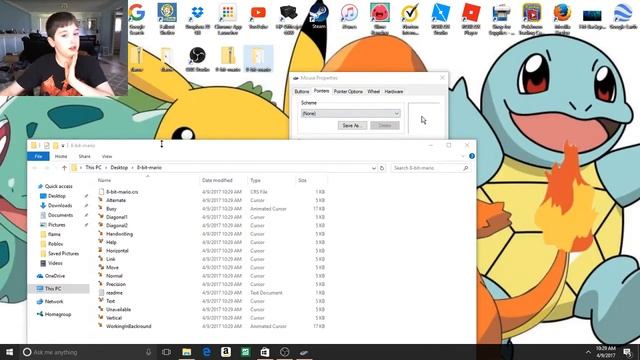Select the 8-bit-mario.crs file
The image size is (640, 360).
[122, 192]
